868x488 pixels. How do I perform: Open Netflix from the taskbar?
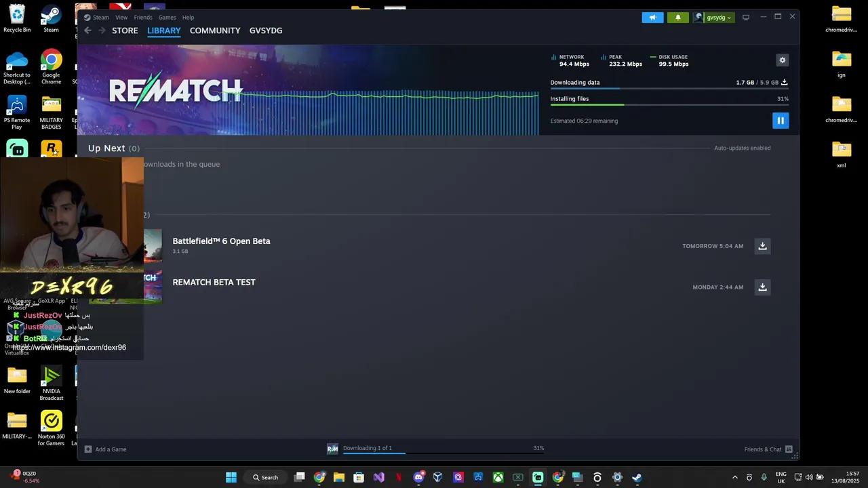(399, 477)
